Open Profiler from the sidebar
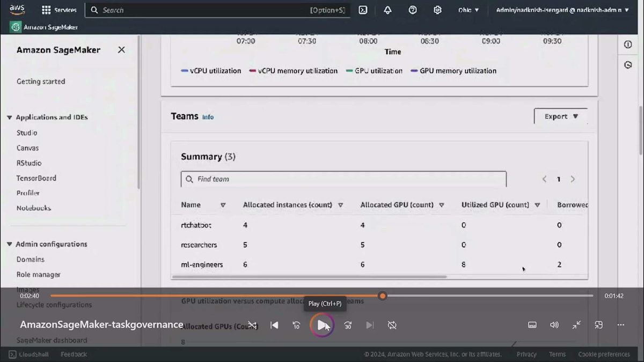Image resolution: width=644 pixels, height=362 pixels. coord(28,193)
